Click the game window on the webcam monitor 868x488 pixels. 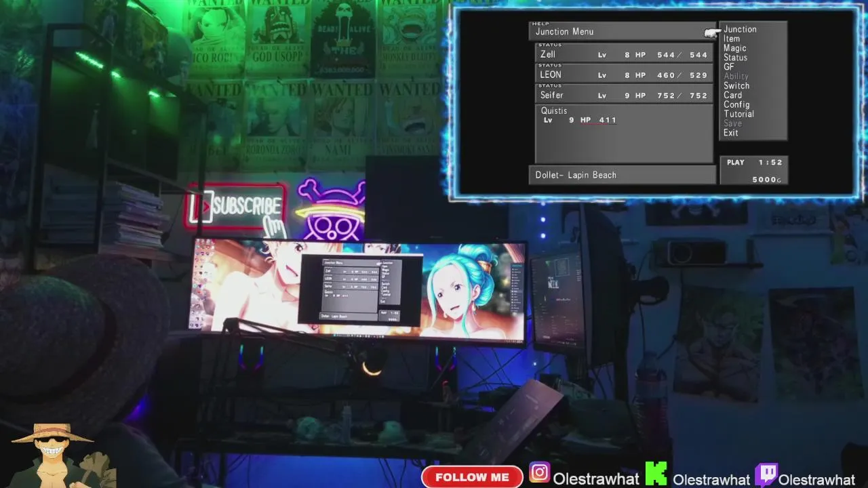pyautogui.click(x=361, y=289)
